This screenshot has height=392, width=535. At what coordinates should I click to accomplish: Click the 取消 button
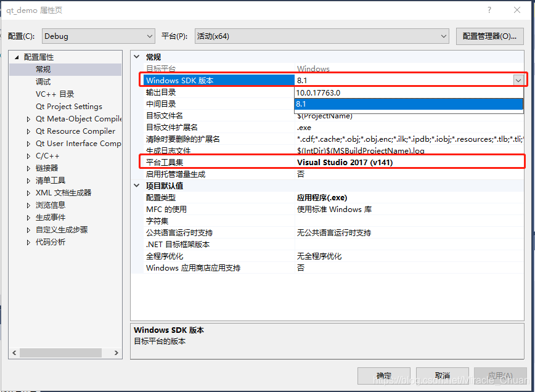coord(443,376)
